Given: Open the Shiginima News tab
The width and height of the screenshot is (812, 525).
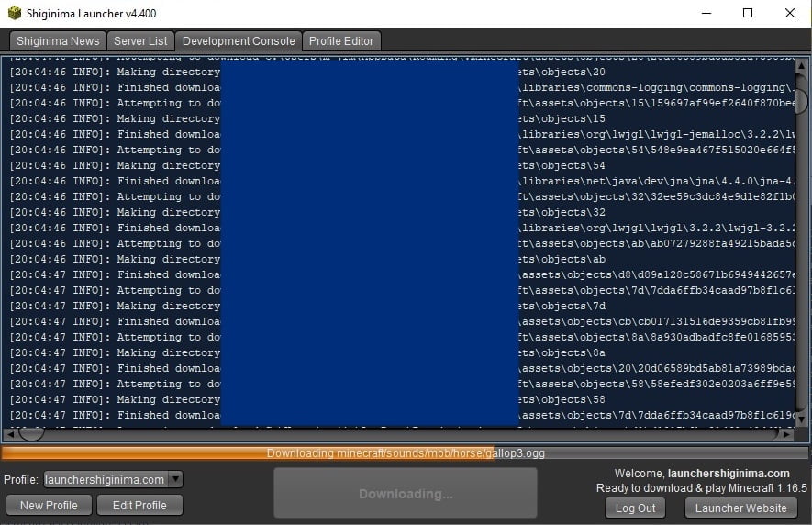Looking at the screenshot, I should point(58,41).
